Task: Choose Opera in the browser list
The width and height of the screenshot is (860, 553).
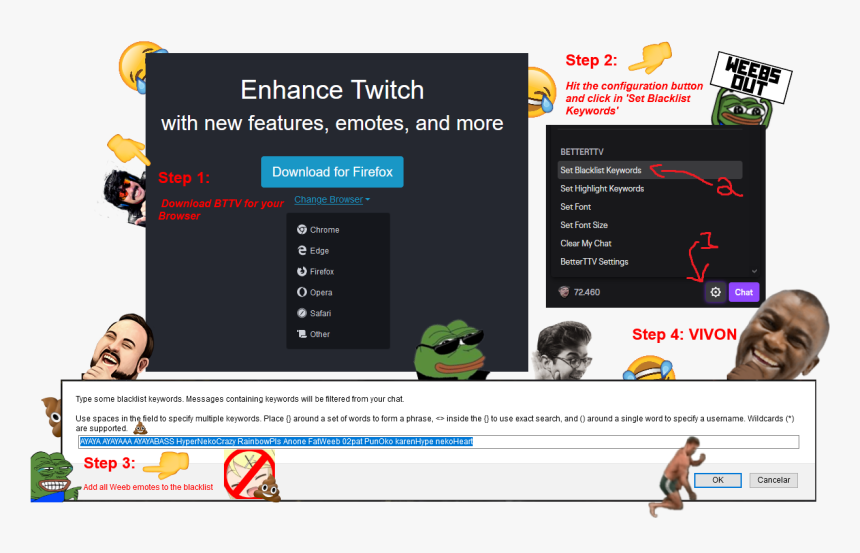Action: pyautogui.click(x=321, y=292)
